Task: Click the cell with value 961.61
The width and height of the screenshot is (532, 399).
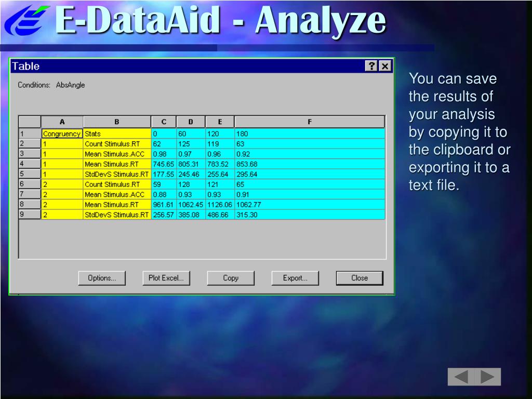Action: click(x=164, y=205)
